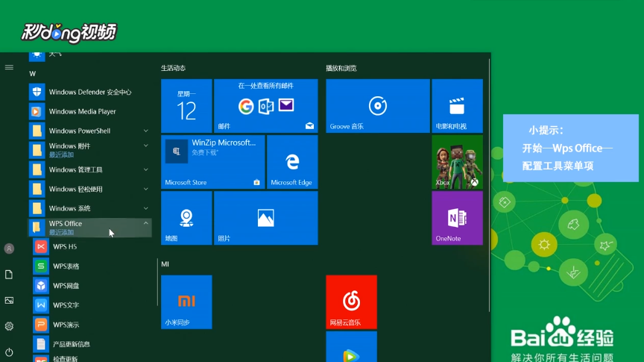The height and width of the screenshot is (362, 644).
Task: Open WPS H5 app icon
Action: pyautogui.click(x=41, y=246)
